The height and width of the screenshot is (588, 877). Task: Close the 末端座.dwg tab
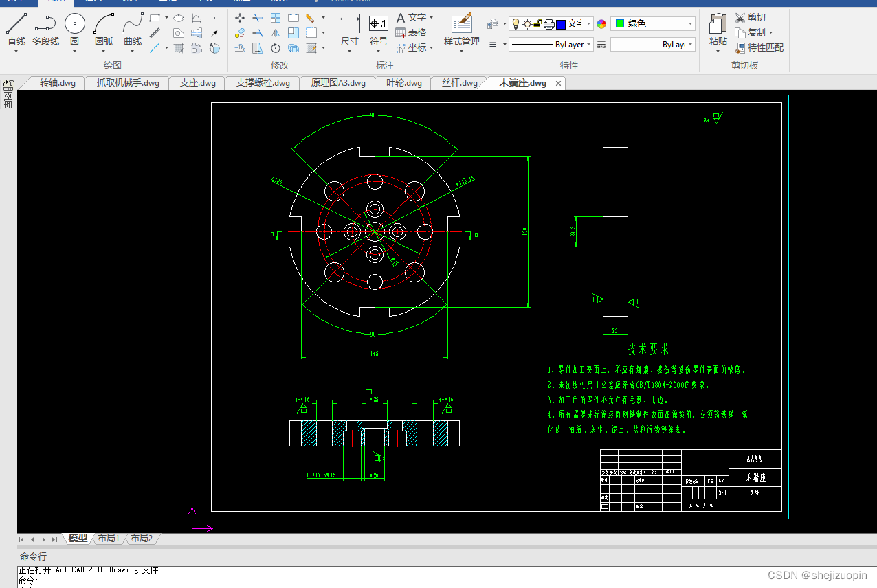click(558, 83)
